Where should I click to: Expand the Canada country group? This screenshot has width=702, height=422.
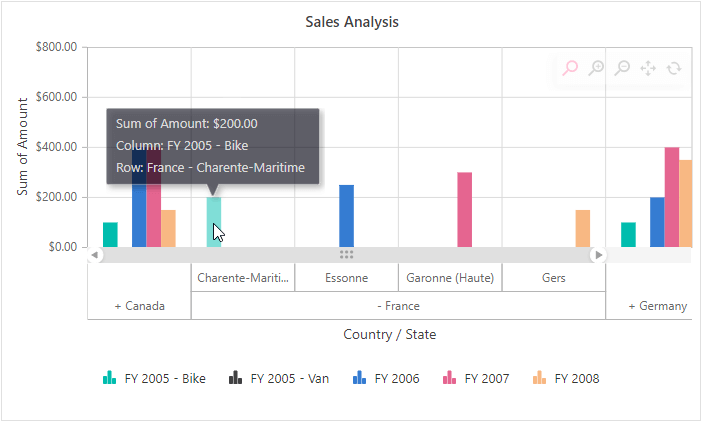coord(139,306)
